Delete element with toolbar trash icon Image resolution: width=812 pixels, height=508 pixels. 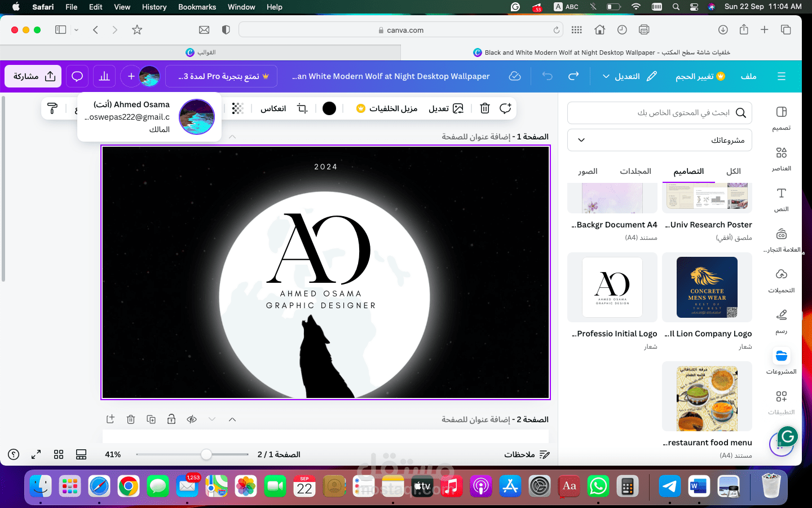(x=485, y=108)
